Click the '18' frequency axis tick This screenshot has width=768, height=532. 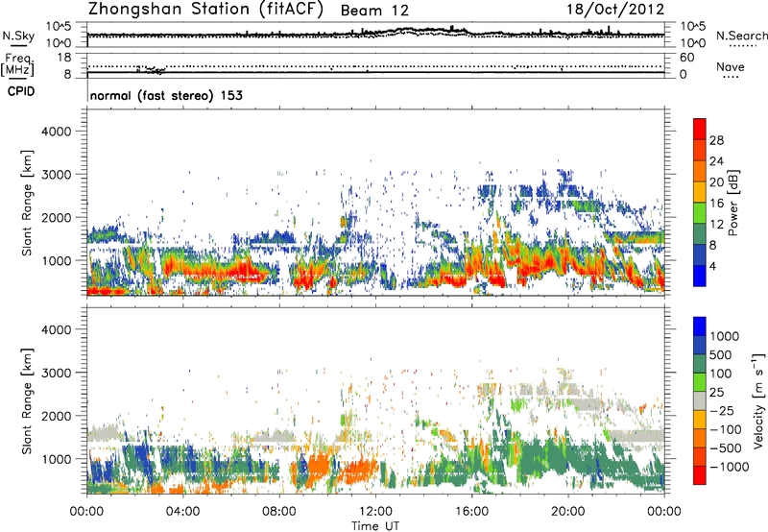[x=64, y=58]
